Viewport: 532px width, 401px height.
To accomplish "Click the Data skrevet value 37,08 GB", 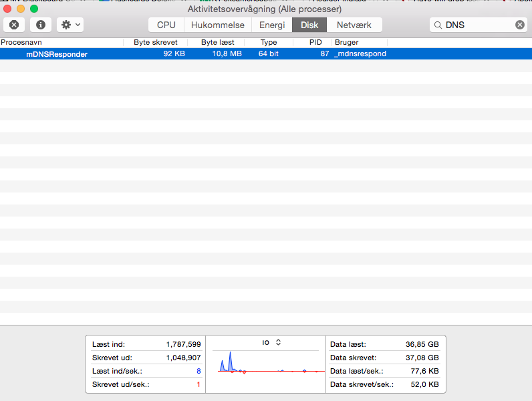I will point(422,358).
